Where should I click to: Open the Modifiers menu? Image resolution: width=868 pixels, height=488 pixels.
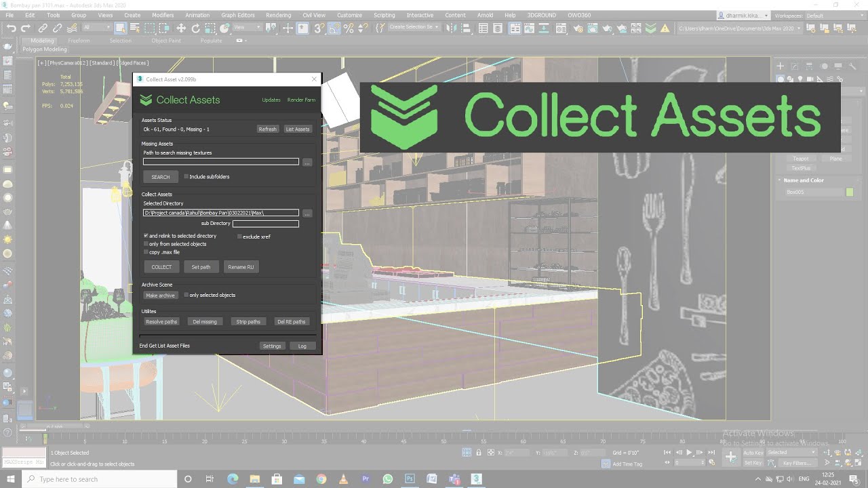coord(163,15)
